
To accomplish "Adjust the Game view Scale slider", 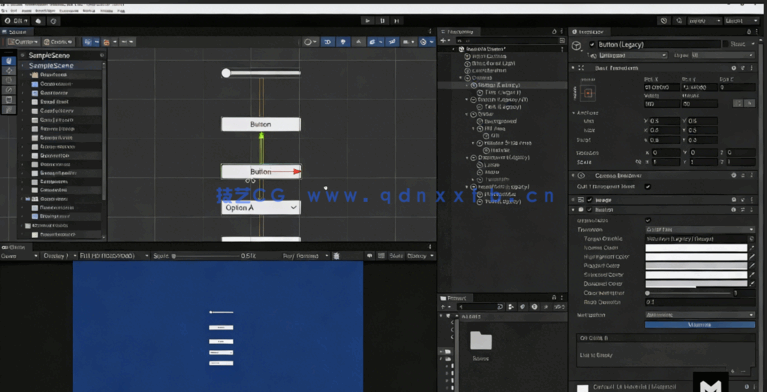I will 205,256.
